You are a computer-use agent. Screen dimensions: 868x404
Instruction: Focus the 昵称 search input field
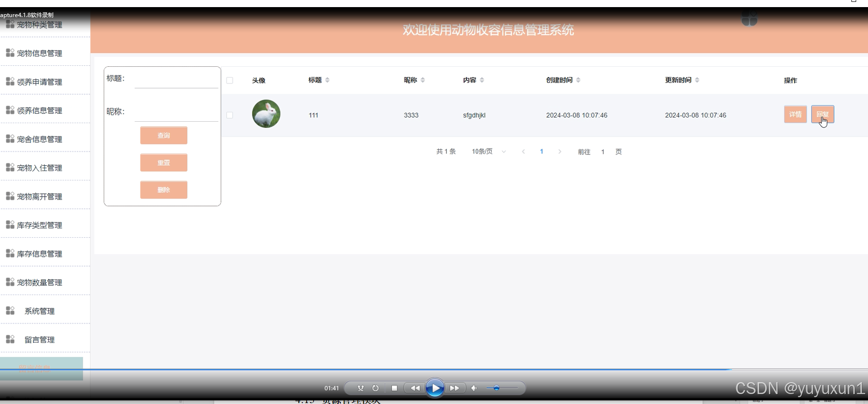[x=176, y=112]
